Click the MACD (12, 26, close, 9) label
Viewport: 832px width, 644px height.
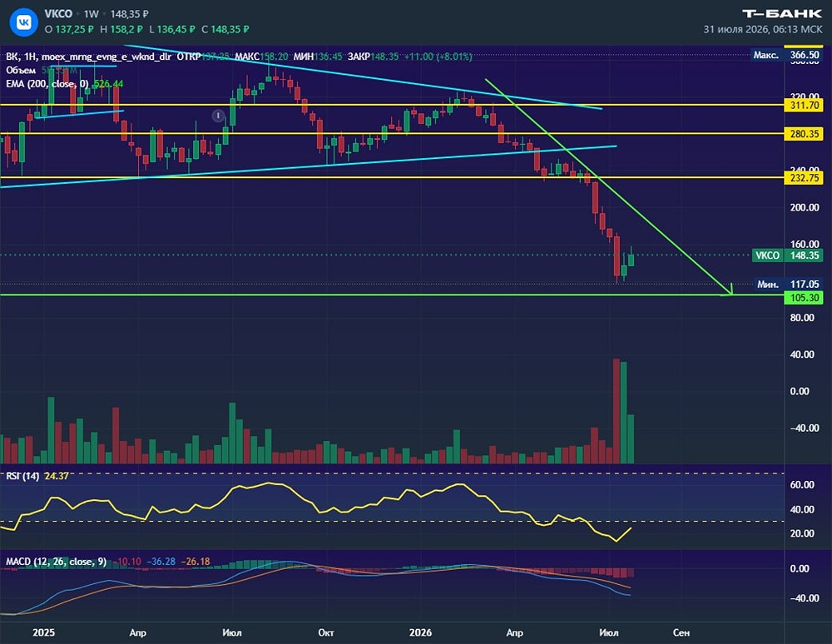pyautogui.click(x=57, y=562)
